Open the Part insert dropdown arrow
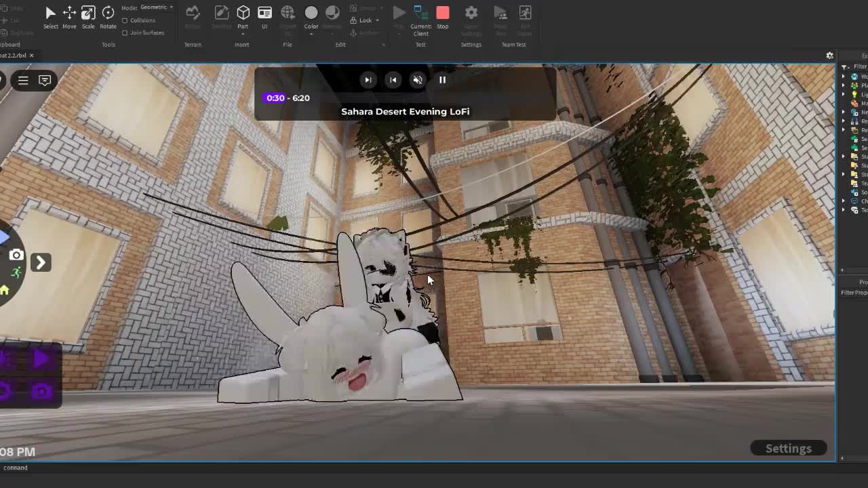 tap(243, 33)
